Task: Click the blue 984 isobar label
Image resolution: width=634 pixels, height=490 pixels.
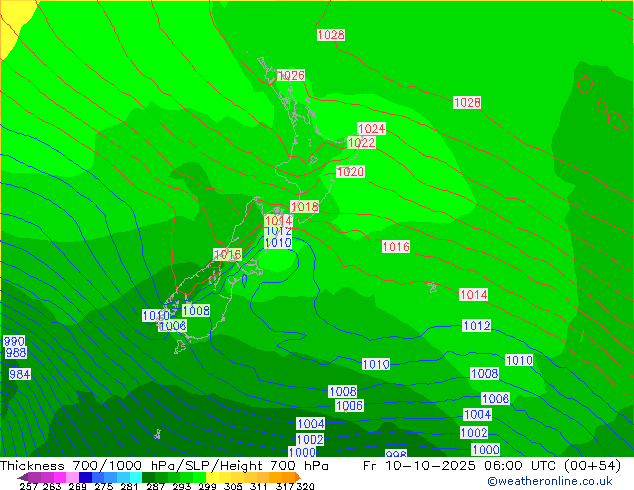Action: pos(20,374)
